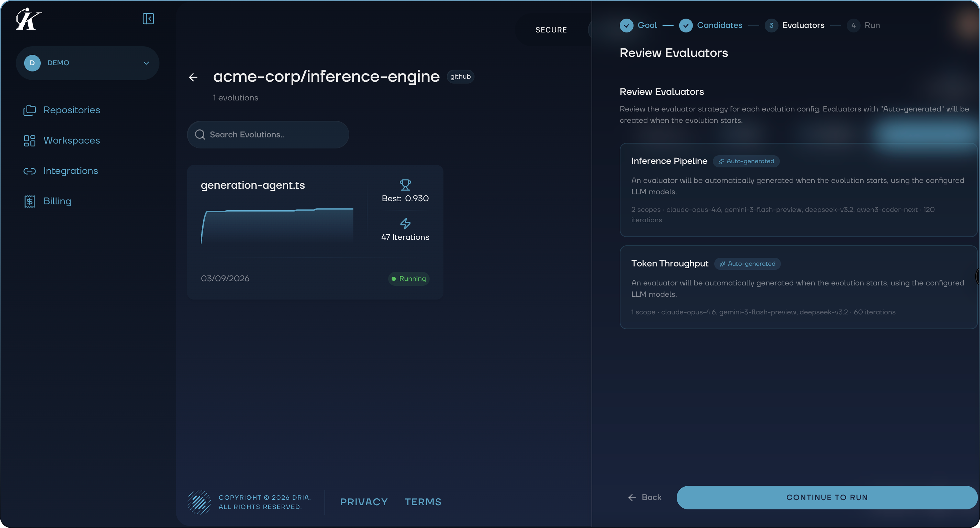980x528 pixels.
Task: Click inside the Search Evolutions field
Action: pos(266,134)
